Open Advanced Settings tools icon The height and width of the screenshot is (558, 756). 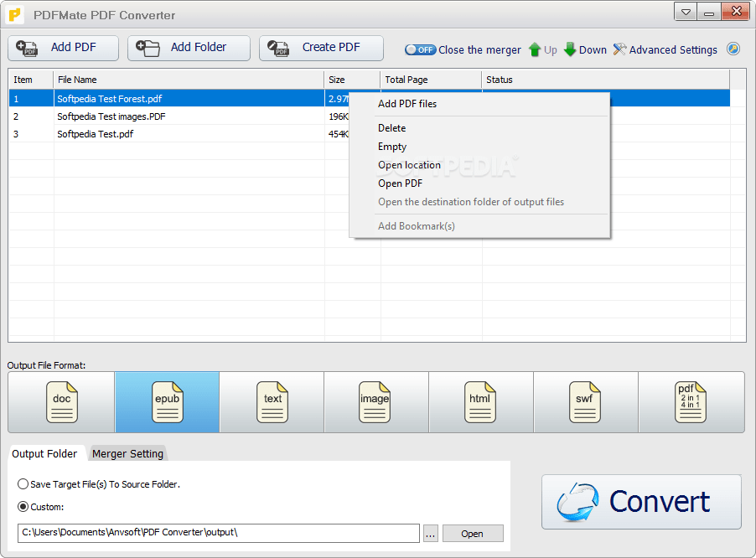(x=619, y=49)
